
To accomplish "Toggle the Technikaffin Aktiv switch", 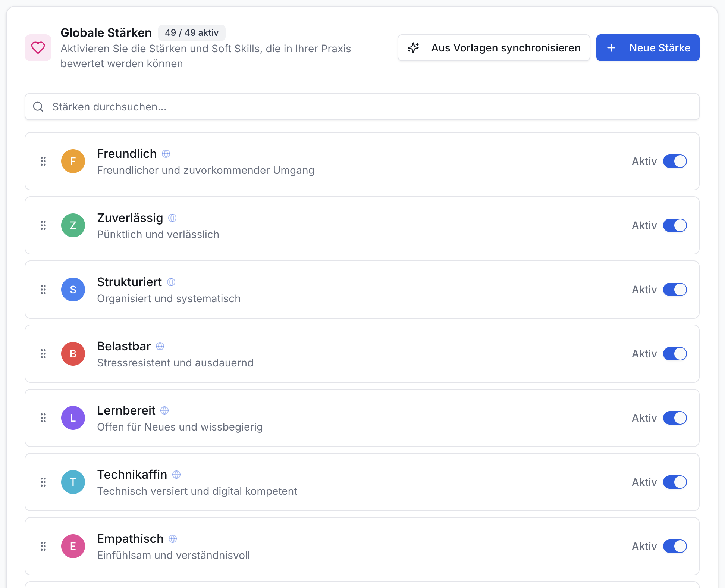I will pyautogui.click(x=675, y=482).
